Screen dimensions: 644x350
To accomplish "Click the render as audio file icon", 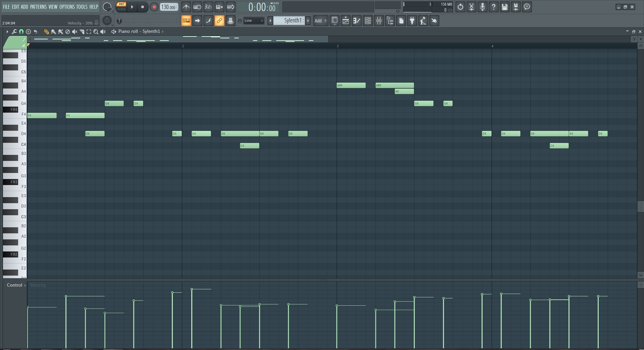I will pos(515,7).
